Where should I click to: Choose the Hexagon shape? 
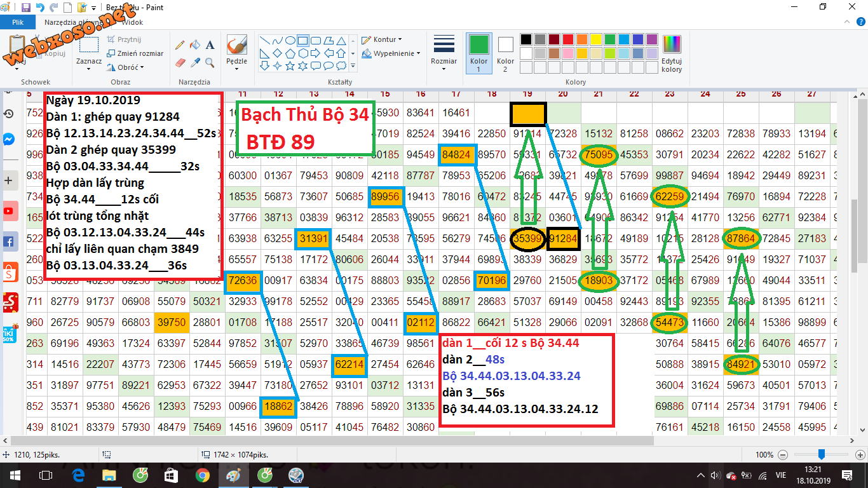click(x=303, y=53)
